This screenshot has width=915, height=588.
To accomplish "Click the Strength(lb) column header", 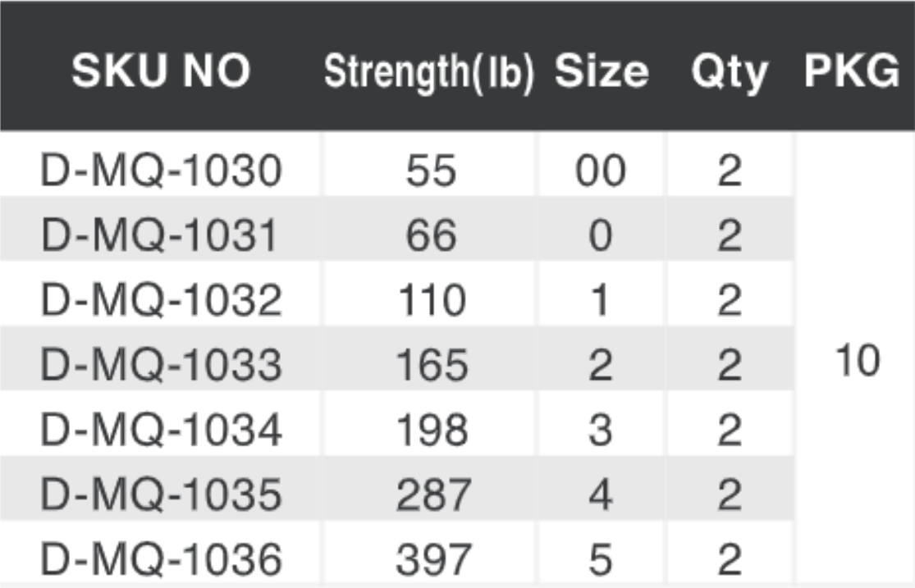I will click(429, 73).
